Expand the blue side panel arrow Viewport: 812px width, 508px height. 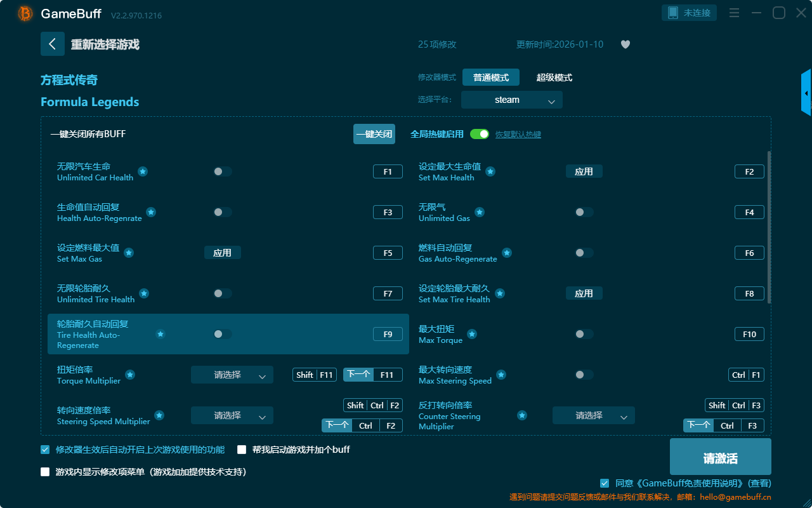coord(806,93)
